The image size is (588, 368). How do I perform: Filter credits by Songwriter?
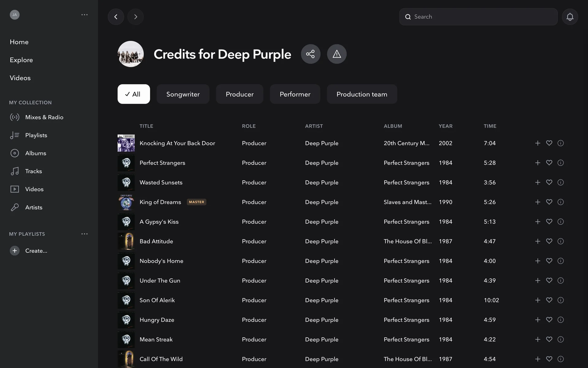click(183, 94)
